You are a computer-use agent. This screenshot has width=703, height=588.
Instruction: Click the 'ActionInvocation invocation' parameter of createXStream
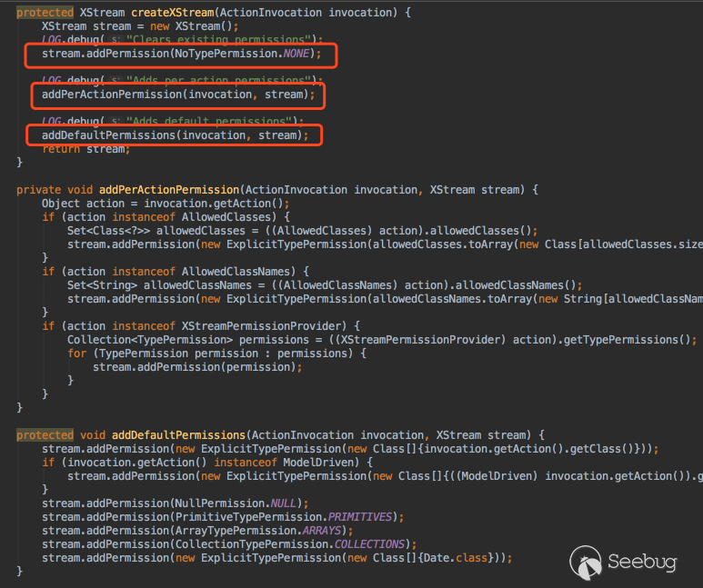pos(306,13)
